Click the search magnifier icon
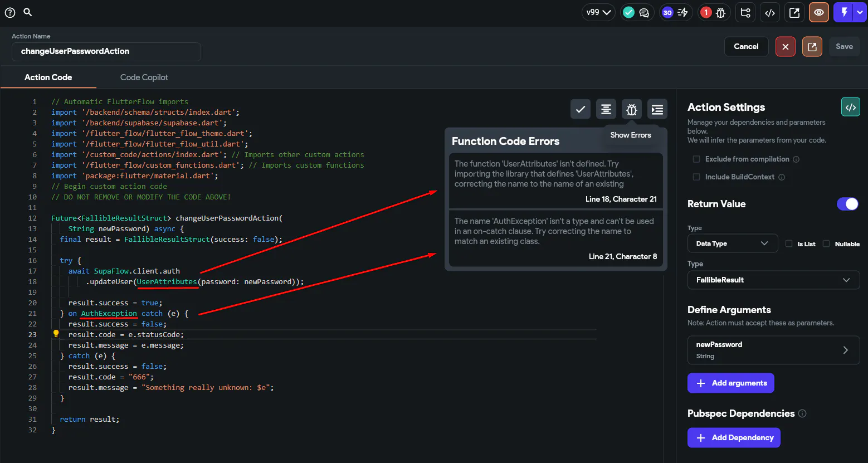 27,12
